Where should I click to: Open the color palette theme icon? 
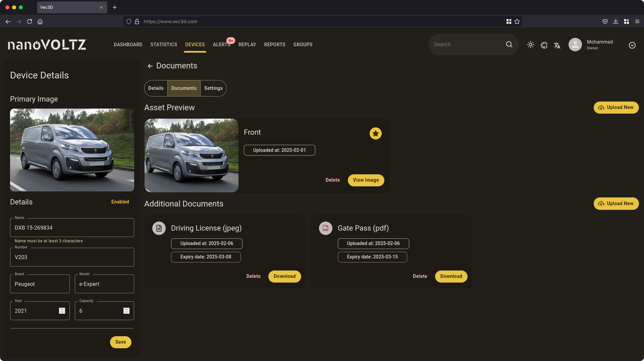[x=544, y=45]
